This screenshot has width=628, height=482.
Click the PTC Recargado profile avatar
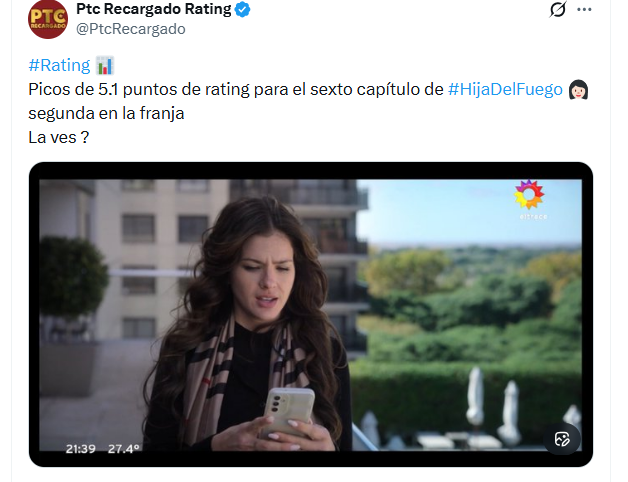pos(47,19)
